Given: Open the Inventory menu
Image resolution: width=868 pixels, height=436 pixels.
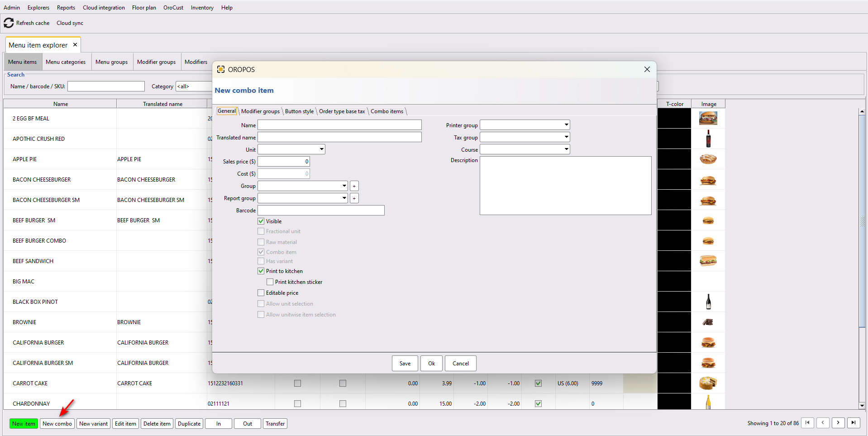Looking at the screenshot, I should (x=202, y=8).
